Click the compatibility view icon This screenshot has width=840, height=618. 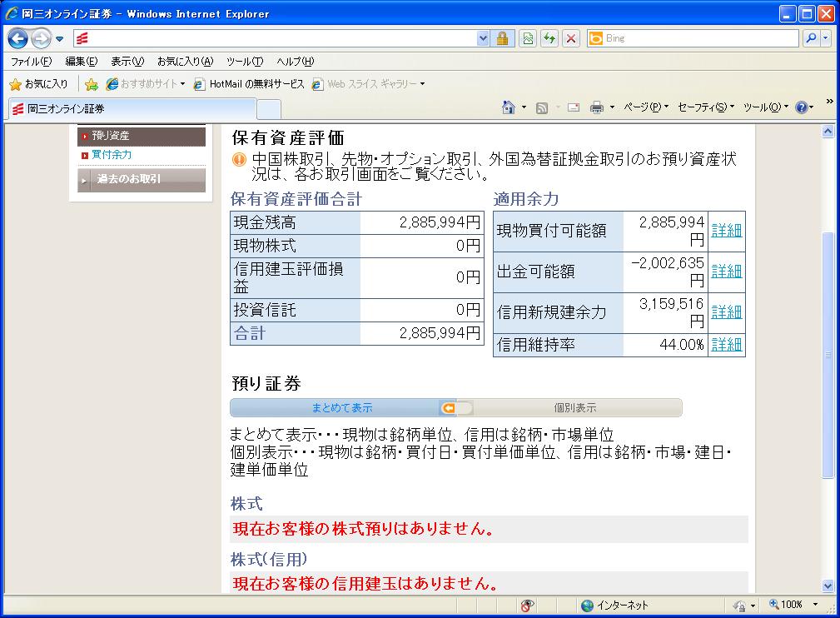(x=528, y=38)
